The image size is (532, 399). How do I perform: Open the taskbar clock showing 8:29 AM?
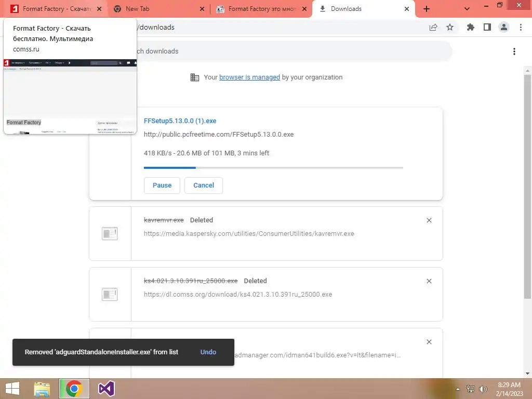pyautogui.click(x=509, y=389)
